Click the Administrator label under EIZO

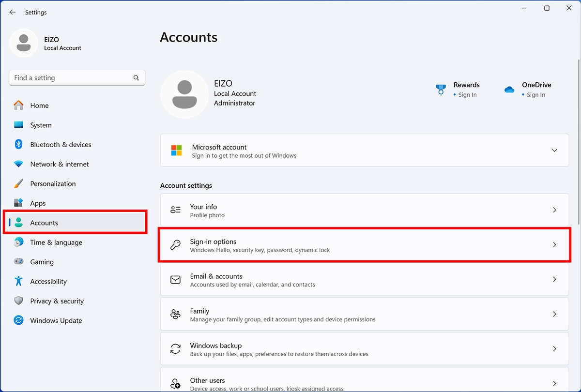(234, 103)
